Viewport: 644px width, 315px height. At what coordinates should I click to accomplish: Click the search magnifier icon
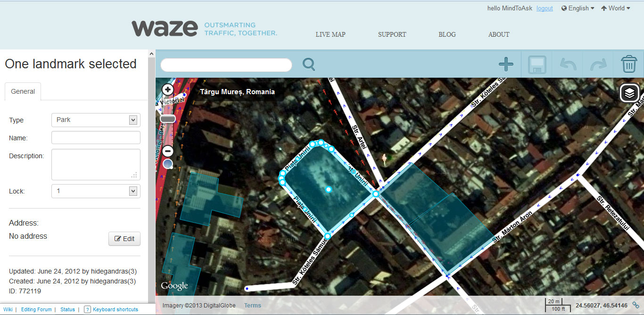(x=309, y=65)
